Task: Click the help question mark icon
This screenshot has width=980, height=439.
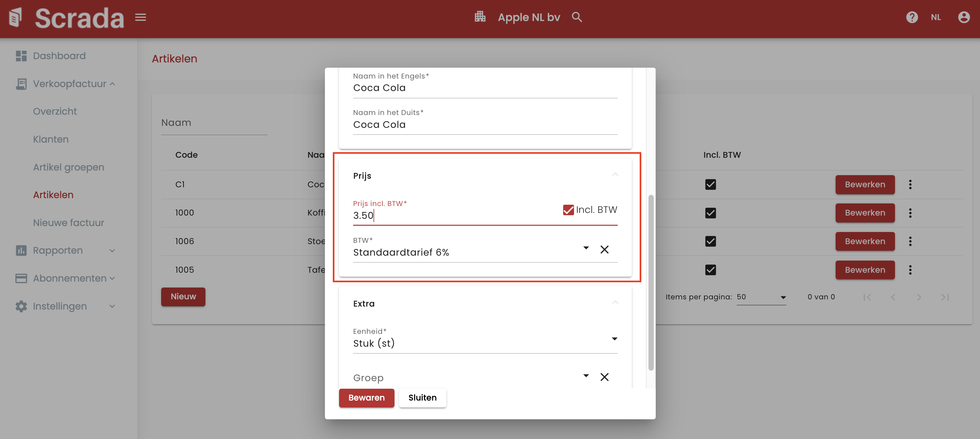Action: (911, 17)
